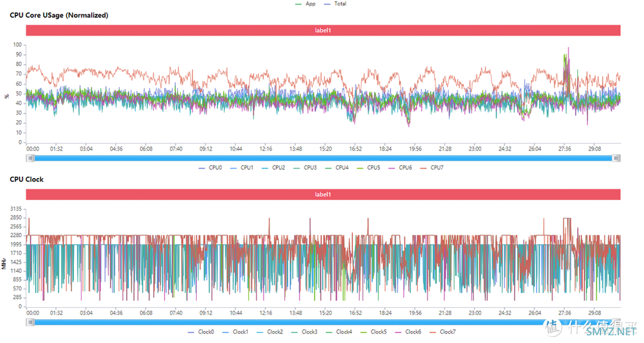Hide the Clock1 series in the legend

(236, 332)
